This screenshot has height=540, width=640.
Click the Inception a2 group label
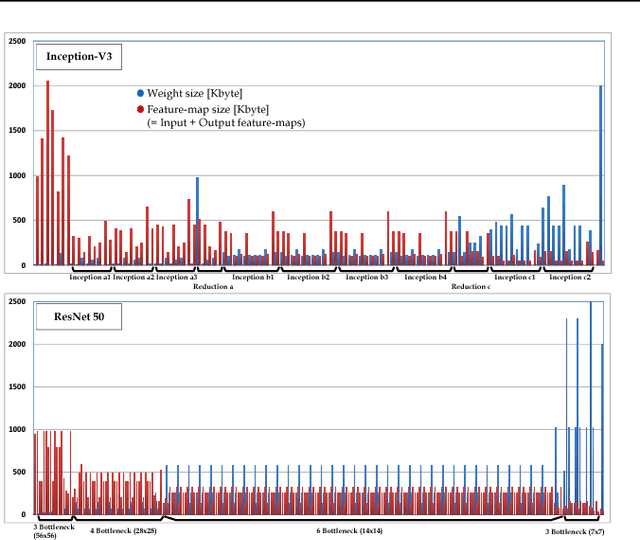click(x=133, y=277)
